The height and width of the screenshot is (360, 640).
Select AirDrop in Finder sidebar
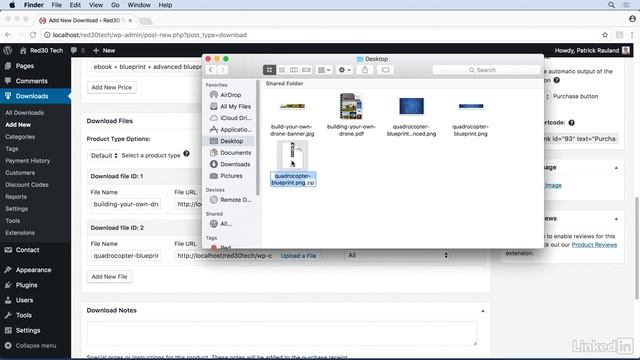[x=230, y=95]
